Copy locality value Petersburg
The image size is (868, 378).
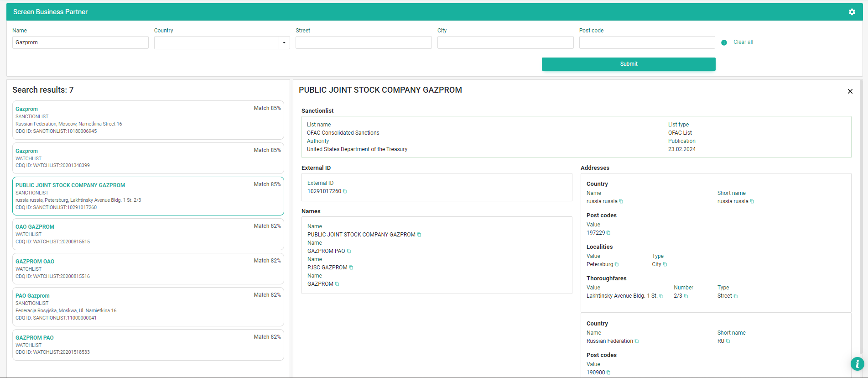click(x=617, y=264)
